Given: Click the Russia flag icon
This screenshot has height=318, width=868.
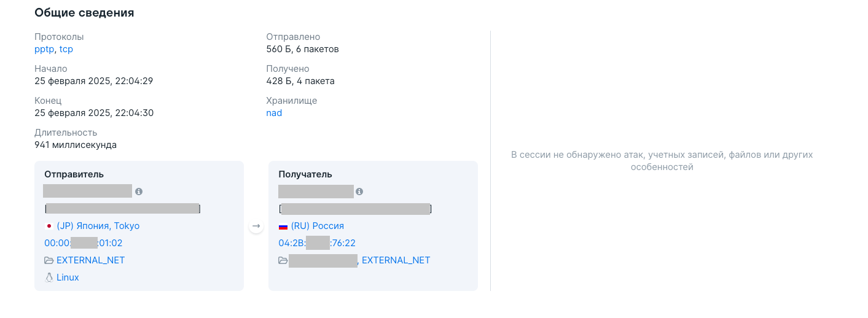Looking at the screenshot, I should point(283,226).
